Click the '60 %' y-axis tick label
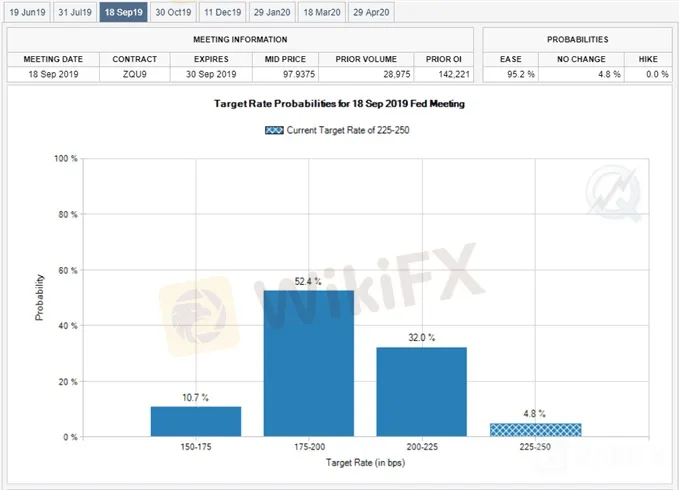Viewport: 679px width, 490px height. click(68, 271)
